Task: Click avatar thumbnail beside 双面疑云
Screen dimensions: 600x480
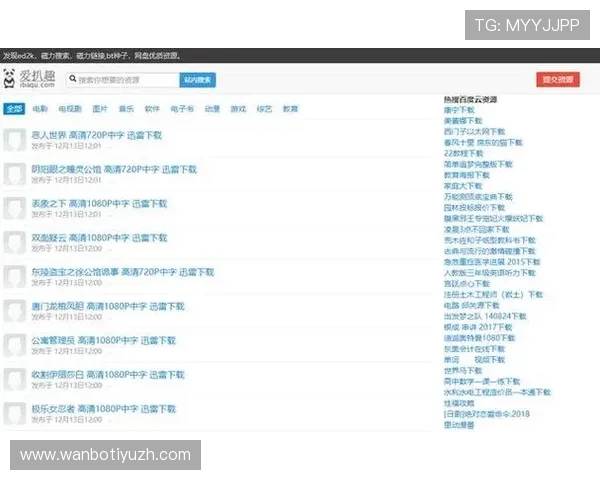Action: tap(15, 242)
